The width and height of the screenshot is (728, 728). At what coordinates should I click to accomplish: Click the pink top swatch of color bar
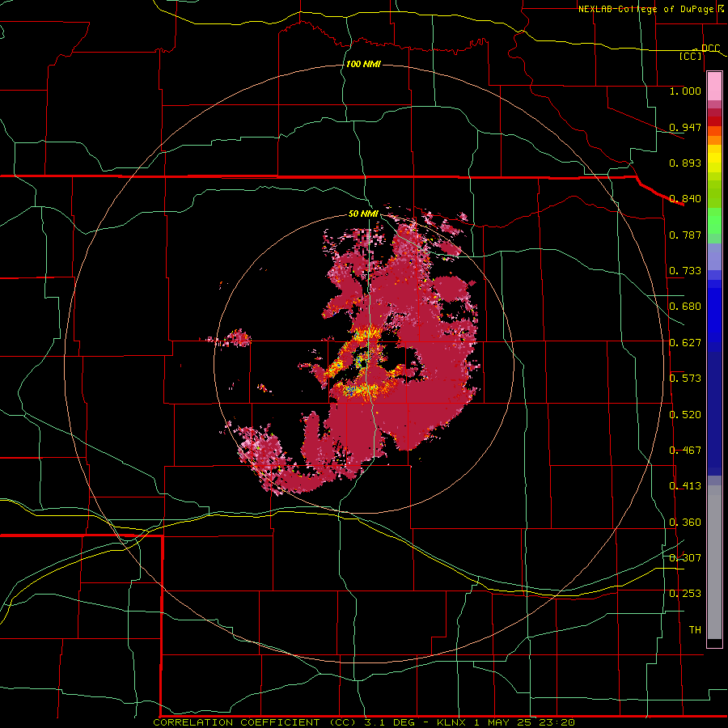pyautogui.click(x=714, y=87)
